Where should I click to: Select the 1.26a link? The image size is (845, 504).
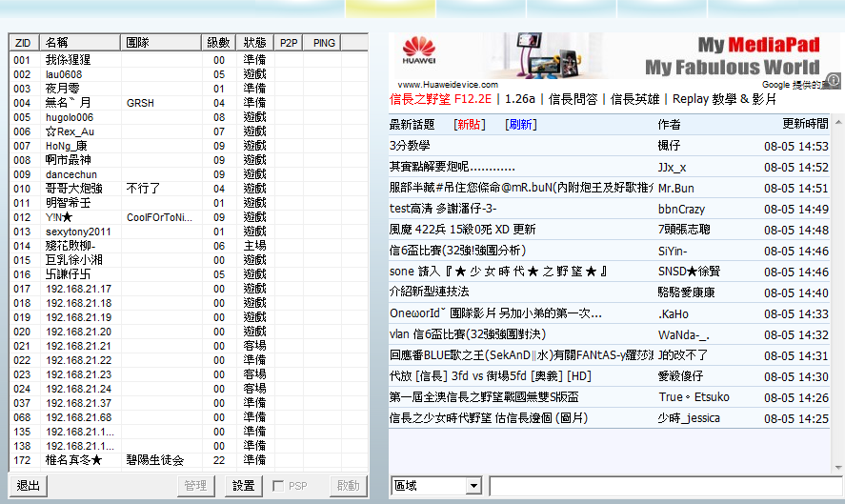point(519,98)
